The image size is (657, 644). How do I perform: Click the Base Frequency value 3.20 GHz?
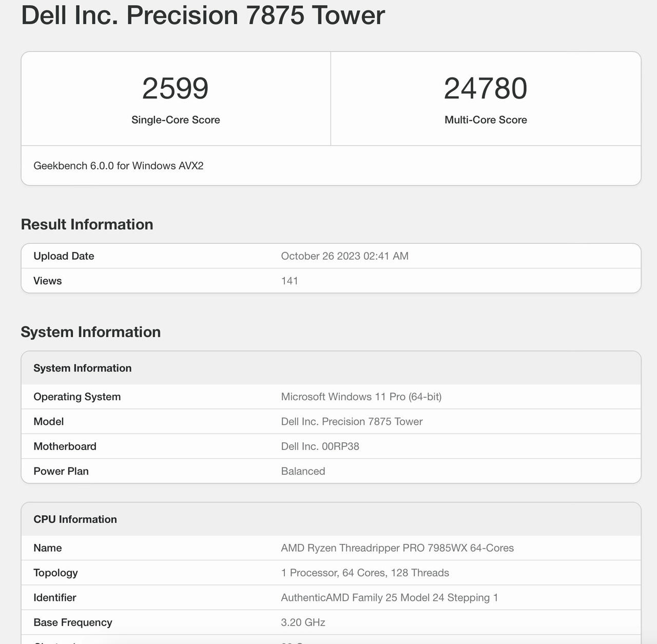pyautogui.click(x=303, y=622)
